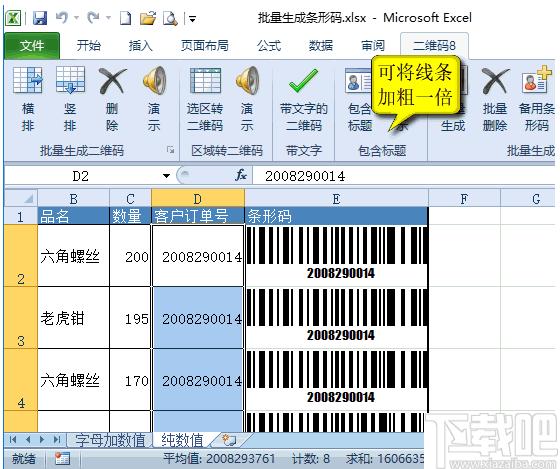Undo the last action

[62, 18]
